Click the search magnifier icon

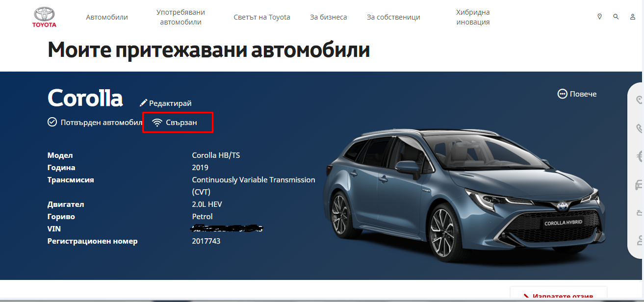click(616, 17)
